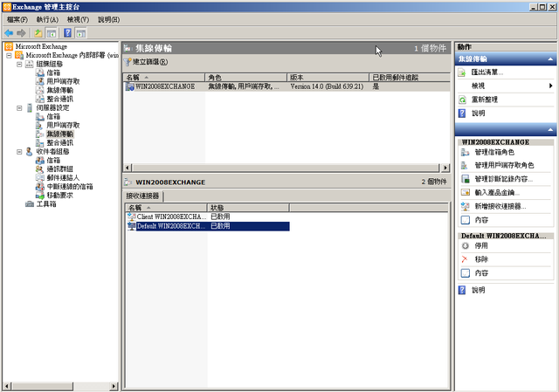This screenshot has height=392, width=559.
Task: Click the blue Help toolbar icon
Action: (x=68, y=33)
